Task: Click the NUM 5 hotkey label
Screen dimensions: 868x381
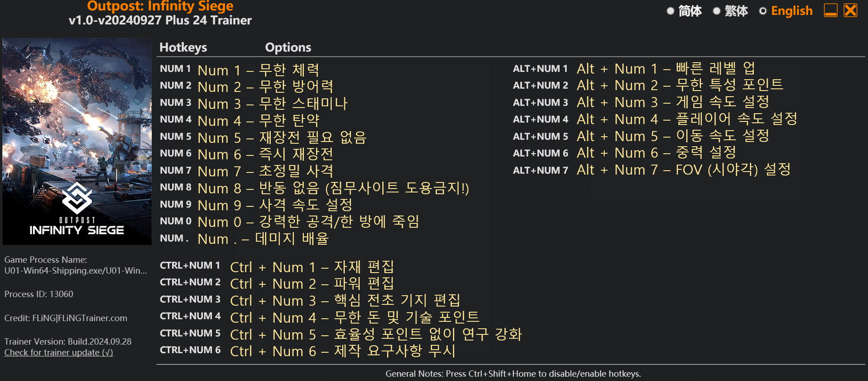Action: (175, 137)
